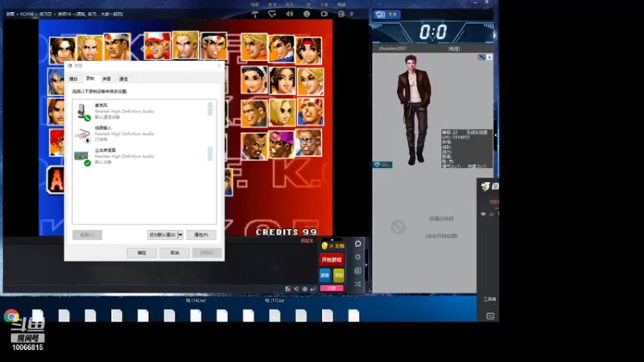Toggle the yellow enable button
The height and width of the screenshot is (362, 644).
(338, 275)
